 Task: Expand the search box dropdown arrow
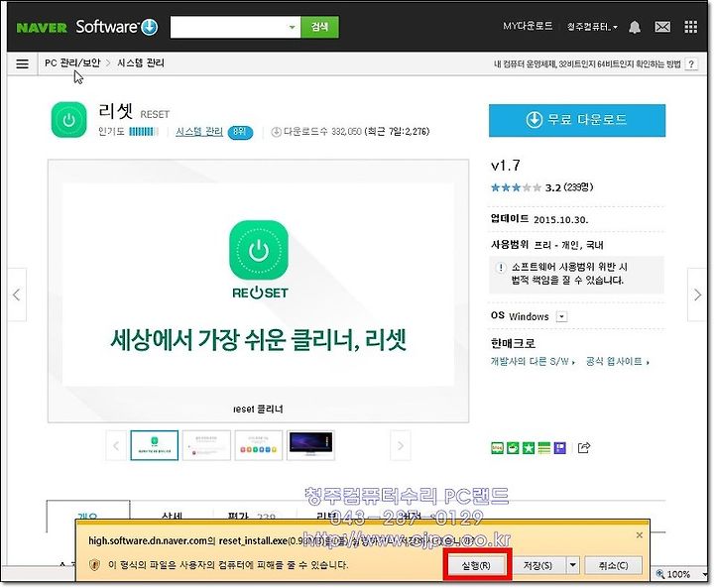tap(292, 28)
